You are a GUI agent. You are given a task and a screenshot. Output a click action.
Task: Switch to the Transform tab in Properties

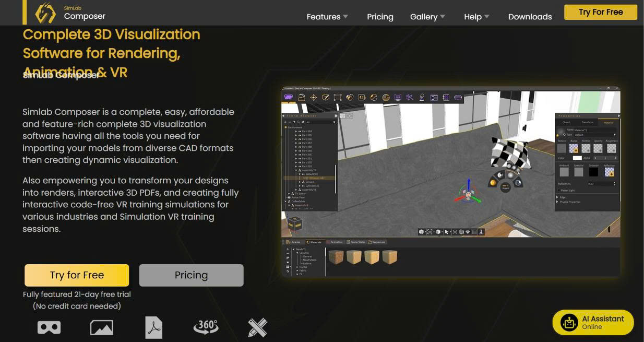click(x=587, y=122)
